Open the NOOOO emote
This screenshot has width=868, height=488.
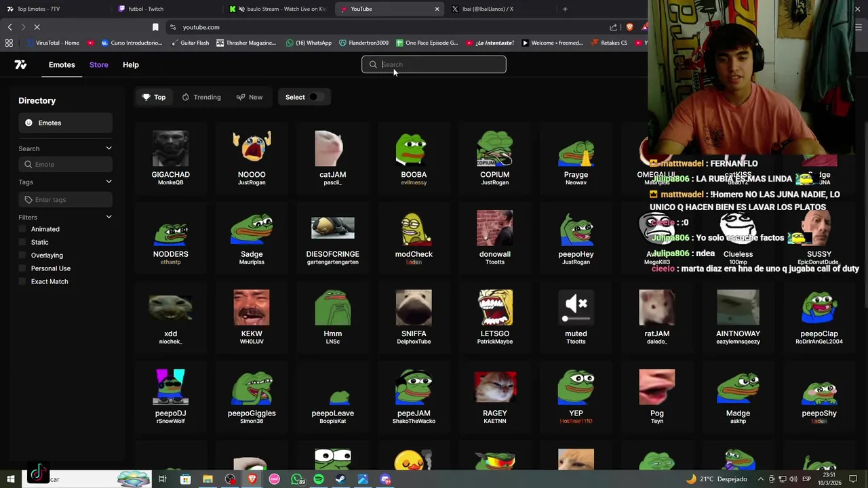pos(252,157)
